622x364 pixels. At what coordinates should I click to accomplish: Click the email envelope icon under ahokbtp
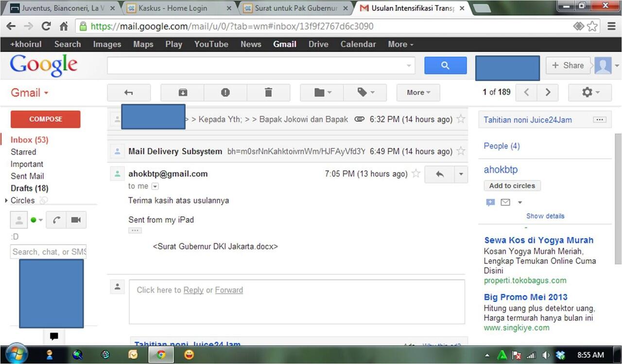coord(505,202)
